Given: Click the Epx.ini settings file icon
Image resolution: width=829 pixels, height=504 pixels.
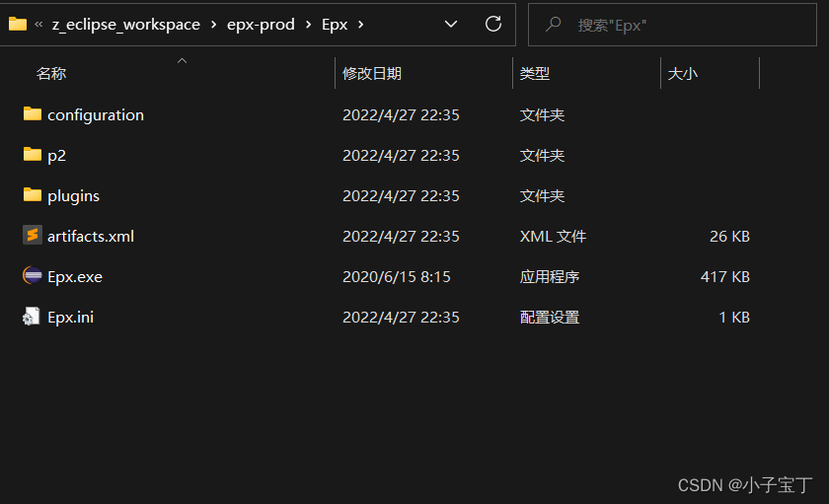Looking at the screenshot, I should 32,316.
